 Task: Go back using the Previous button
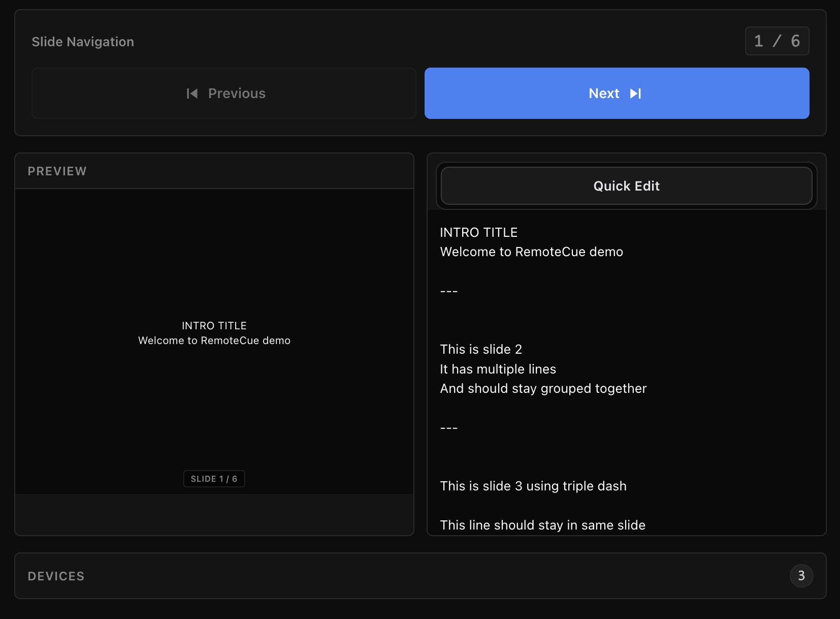click(x=225, y=93)
